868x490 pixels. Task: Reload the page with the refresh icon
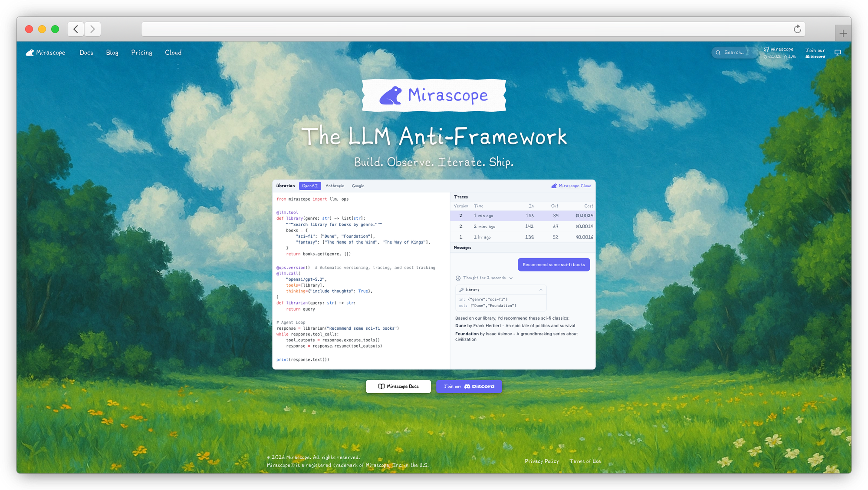point(797,29)
